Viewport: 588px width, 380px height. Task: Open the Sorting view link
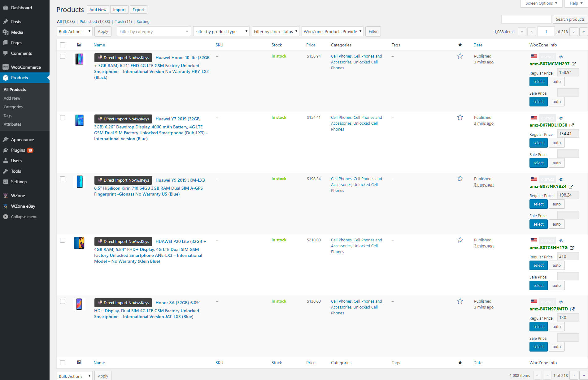pyautogui.click(x=143, y=21)
